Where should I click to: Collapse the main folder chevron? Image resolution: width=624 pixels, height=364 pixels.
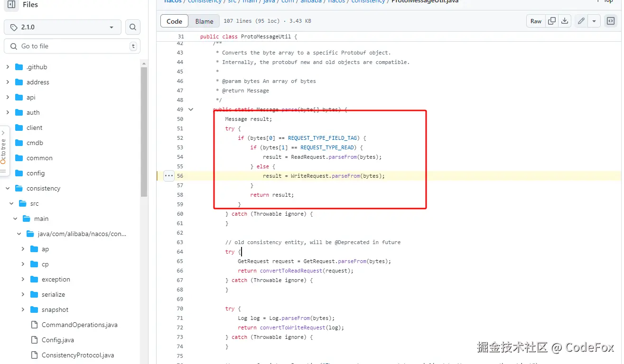coord(15,218)
